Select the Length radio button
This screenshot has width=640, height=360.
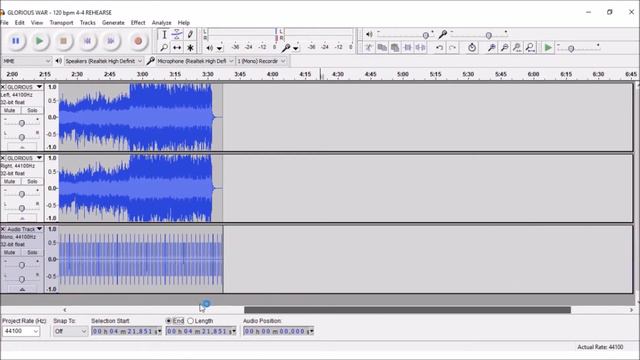coord(190,321)
